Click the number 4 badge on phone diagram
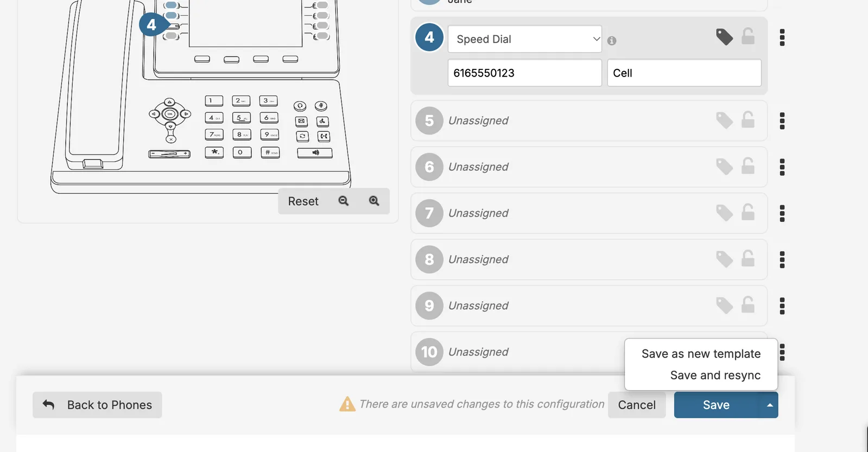868x452 pixels. point(152,24)
